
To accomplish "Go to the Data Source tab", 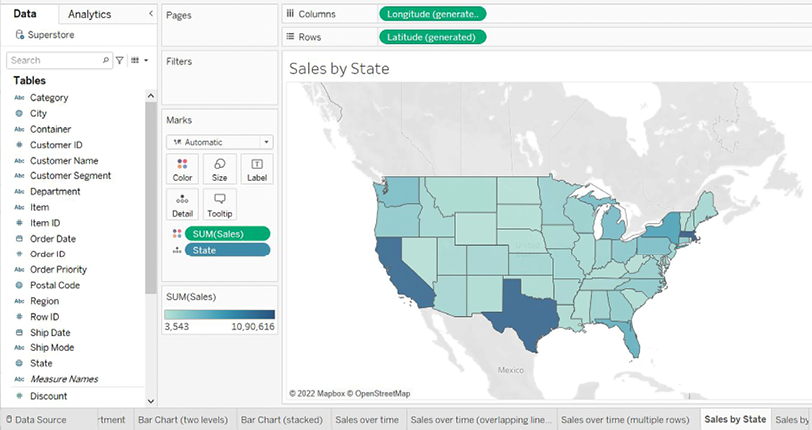I will click(x=34, y=420).
